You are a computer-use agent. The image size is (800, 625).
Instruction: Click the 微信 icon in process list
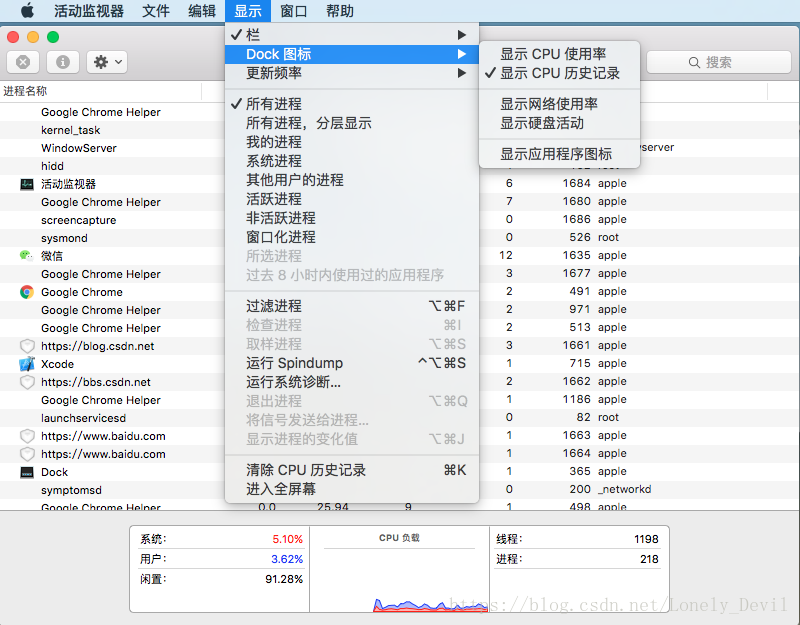pyautogui.click(x=27, y=256)
